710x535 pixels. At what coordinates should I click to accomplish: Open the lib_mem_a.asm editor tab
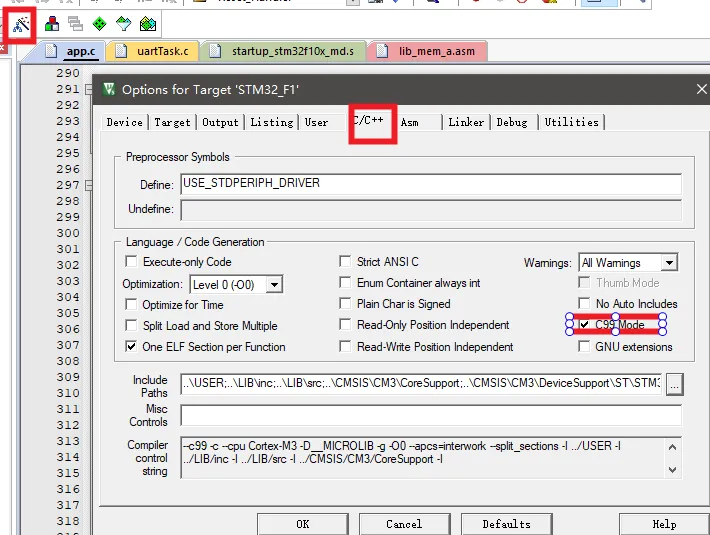tap(428, 51)
